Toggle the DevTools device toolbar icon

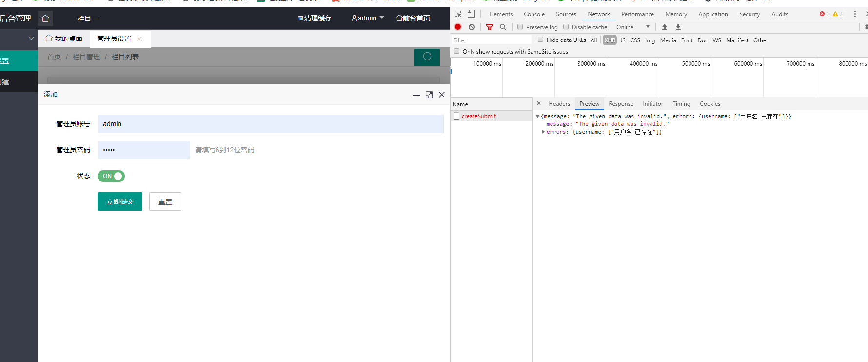pos(471,14)
